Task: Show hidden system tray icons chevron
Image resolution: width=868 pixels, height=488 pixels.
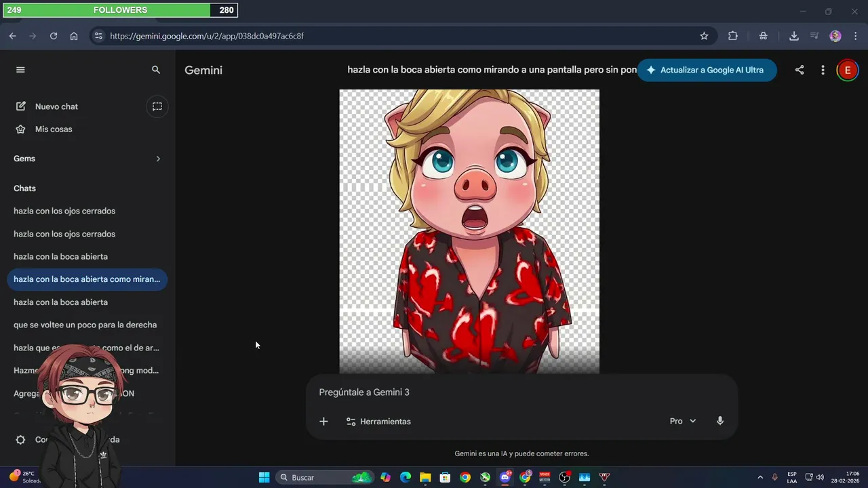Action: click(x=760, y=477)
